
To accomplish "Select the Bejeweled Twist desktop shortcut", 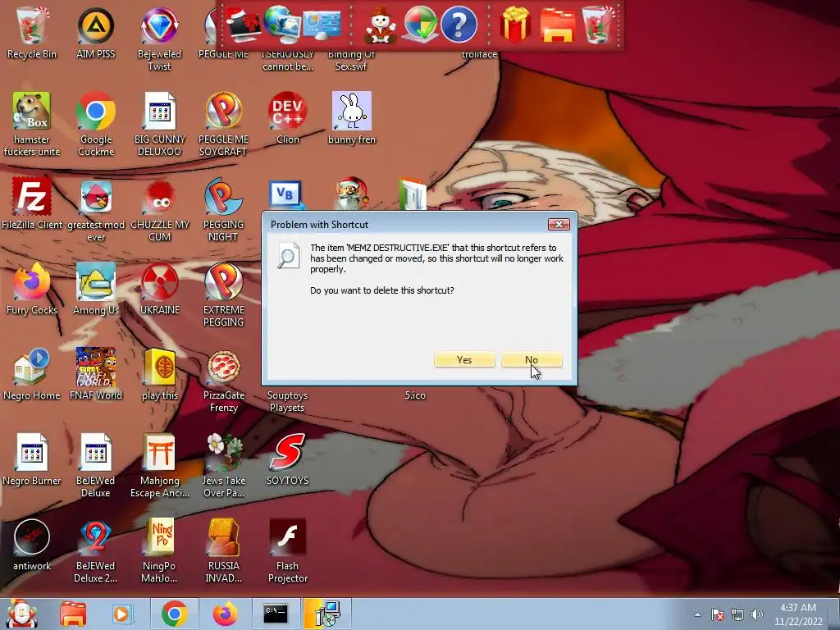I will 159,39.
